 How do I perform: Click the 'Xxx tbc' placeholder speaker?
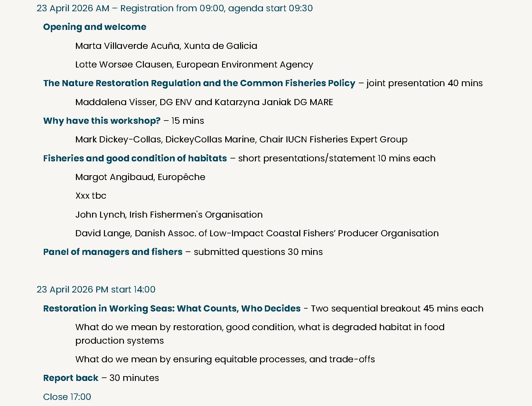pos(91,196)
